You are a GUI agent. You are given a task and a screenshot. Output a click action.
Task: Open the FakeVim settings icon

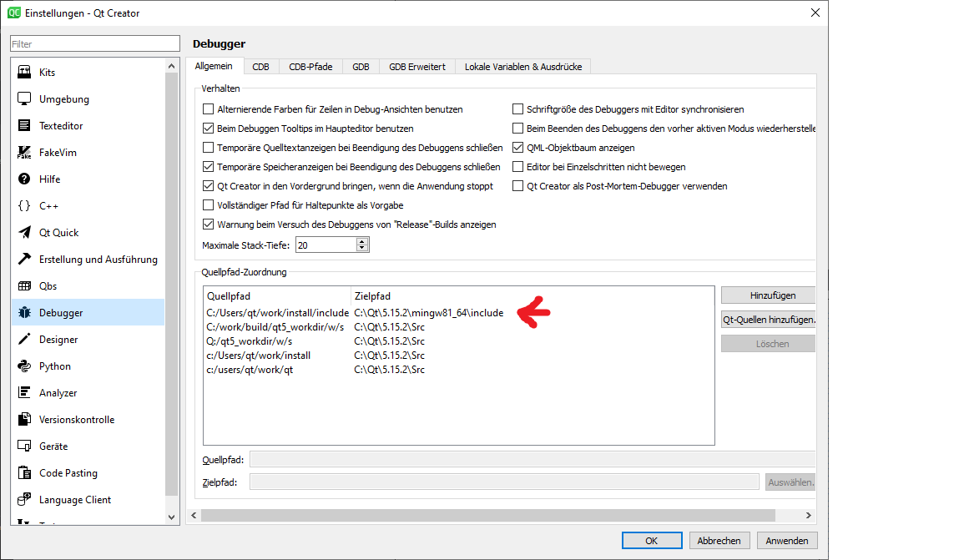(x=24, y=152)
